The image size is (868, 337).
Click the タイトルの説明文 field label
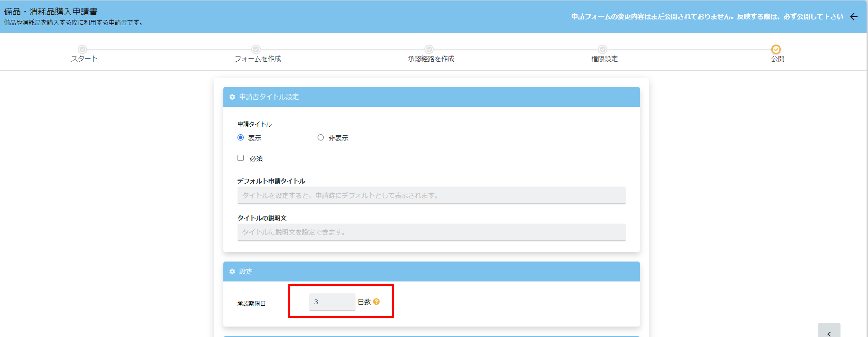(x=262, y=218)
